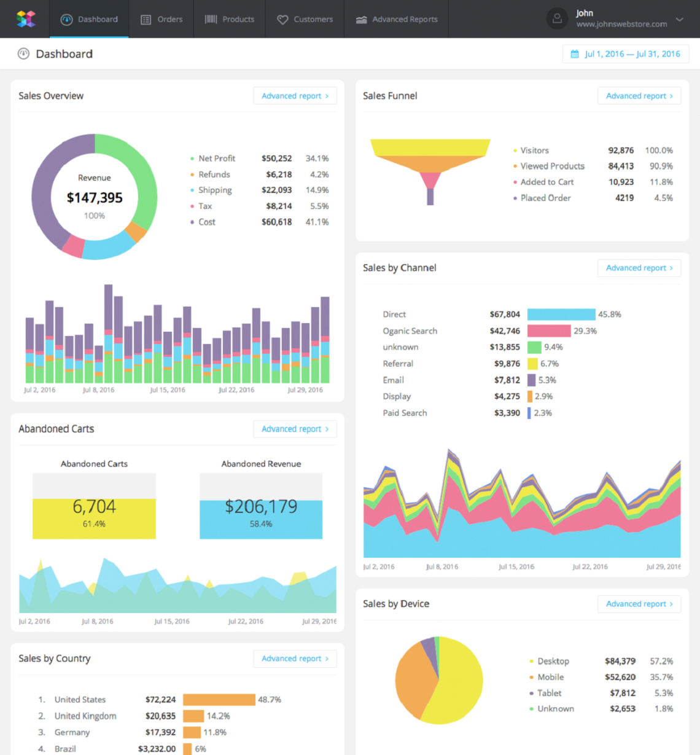Click Advanced report under Sales by Country

pos(295,658)
